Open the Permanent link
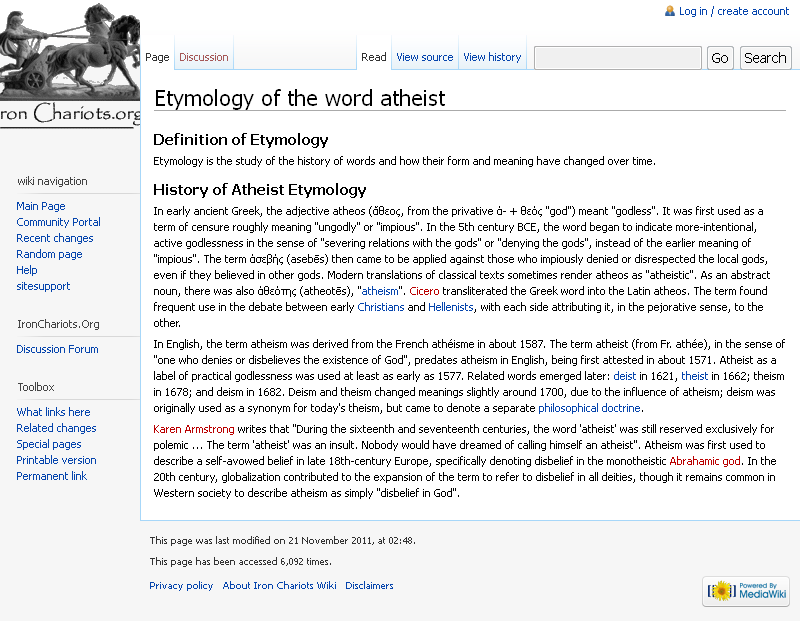 (52, 476)
